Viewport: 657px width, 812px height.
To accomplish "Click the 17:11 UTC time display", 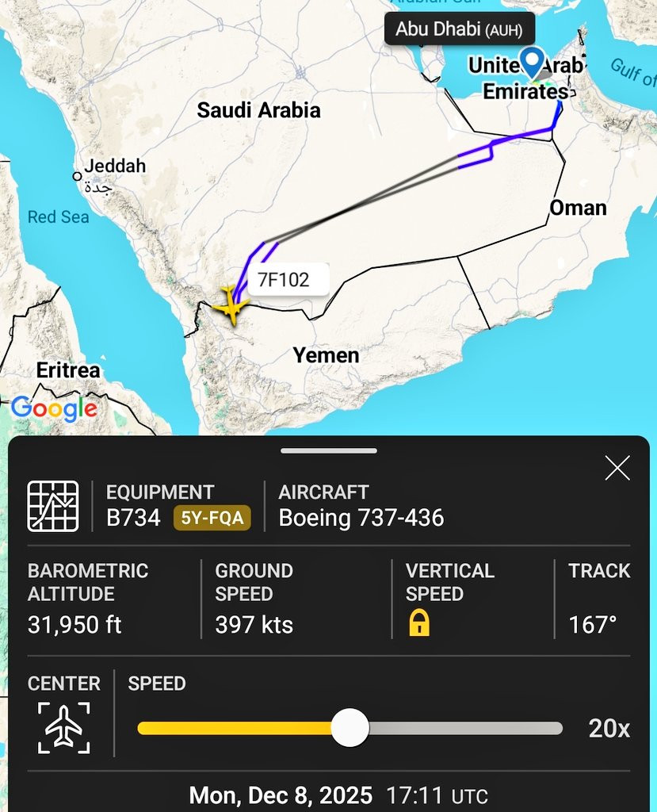I will 437,795.
